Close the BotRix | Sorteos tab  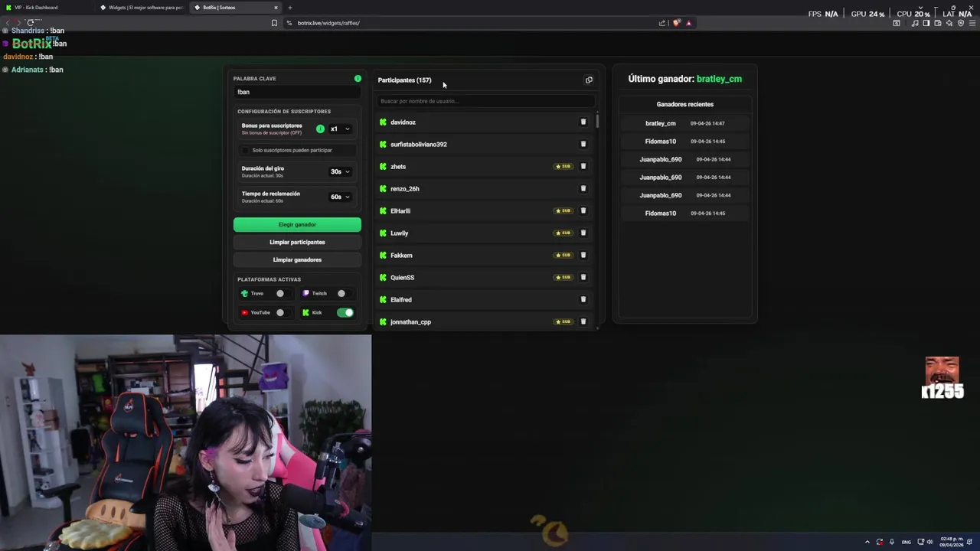pyautogui.click(x=276, y=8)
